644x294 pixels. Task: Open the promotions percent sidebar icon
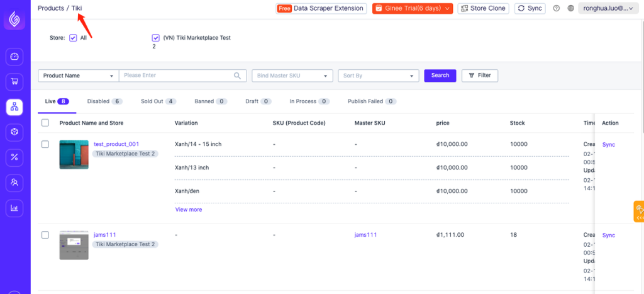(14, 157)
